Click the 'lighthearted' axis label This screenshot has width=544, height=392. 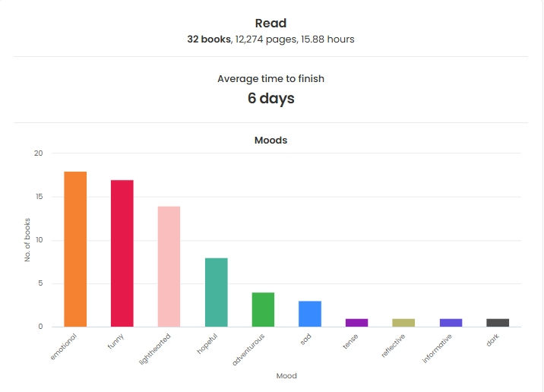(x=155, y=349)
